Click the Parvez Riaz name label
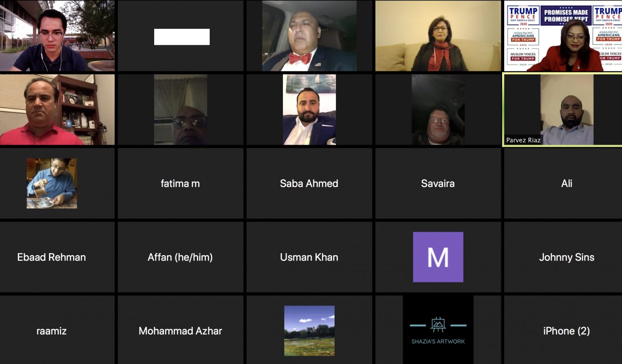 coord(523,140)
